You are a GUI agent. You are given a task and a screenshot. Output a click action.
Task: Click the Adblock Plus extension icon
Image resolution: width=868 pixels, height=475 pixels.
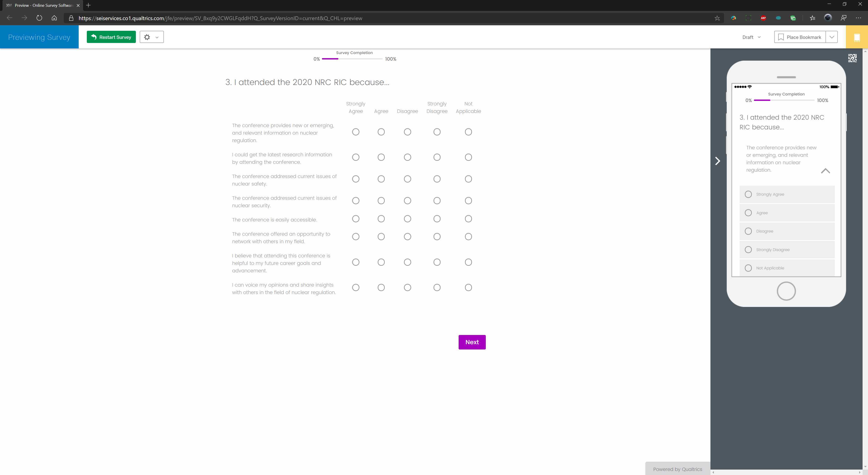[x=763, y=18]
